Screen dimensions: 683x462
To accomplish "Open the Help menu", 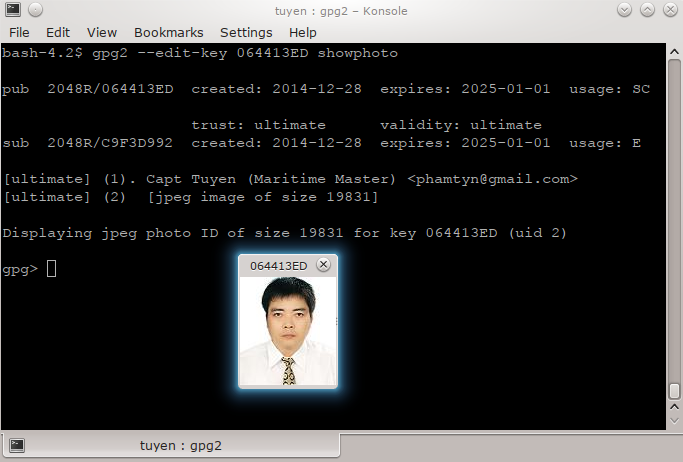I will pyautogui.click(x=302, y=32).
